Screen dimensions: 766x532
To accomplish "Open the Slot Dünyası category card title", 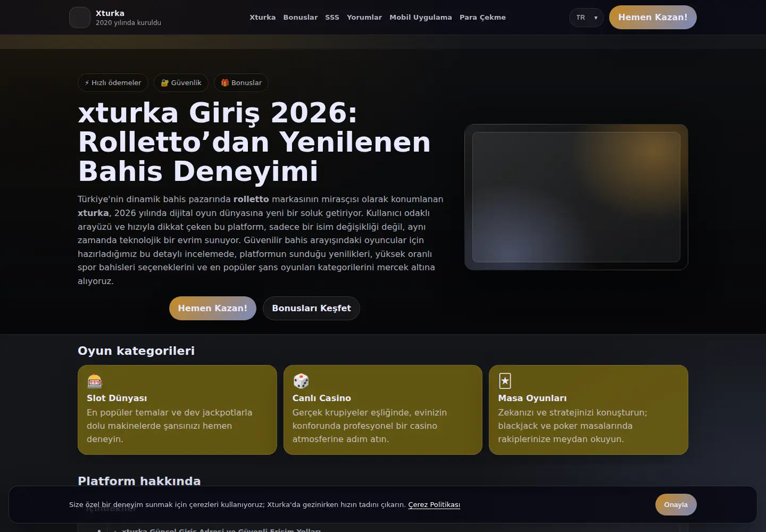I will click(116, 398).
